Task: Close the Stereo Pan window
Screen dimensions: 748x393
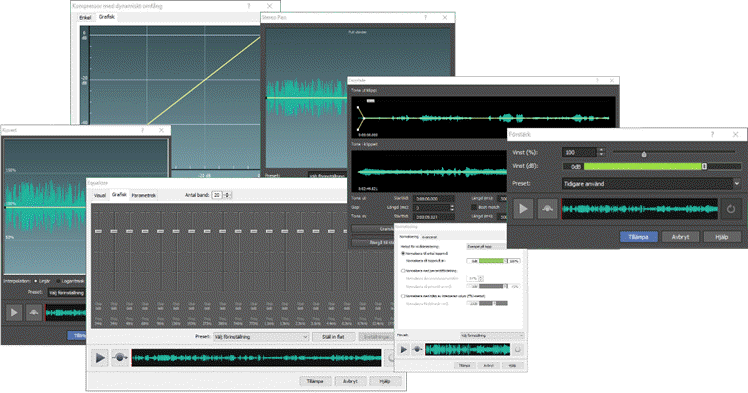Action: click(445, 17)
